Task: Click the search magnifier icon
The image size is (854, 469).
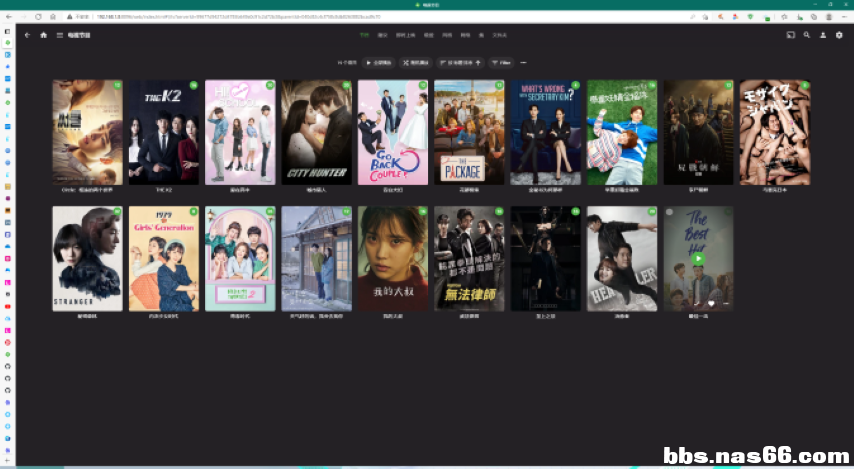Action: pos(807,35)
